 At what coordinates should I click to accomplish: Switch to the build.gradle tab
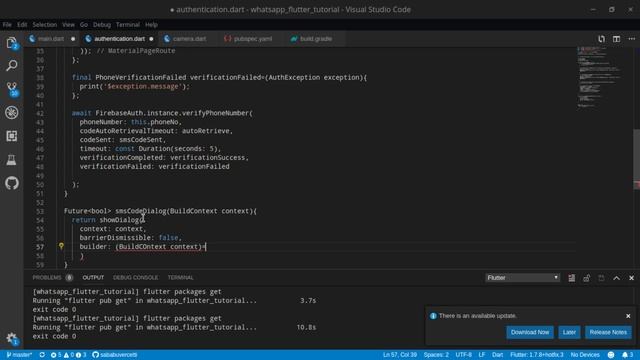316,39
